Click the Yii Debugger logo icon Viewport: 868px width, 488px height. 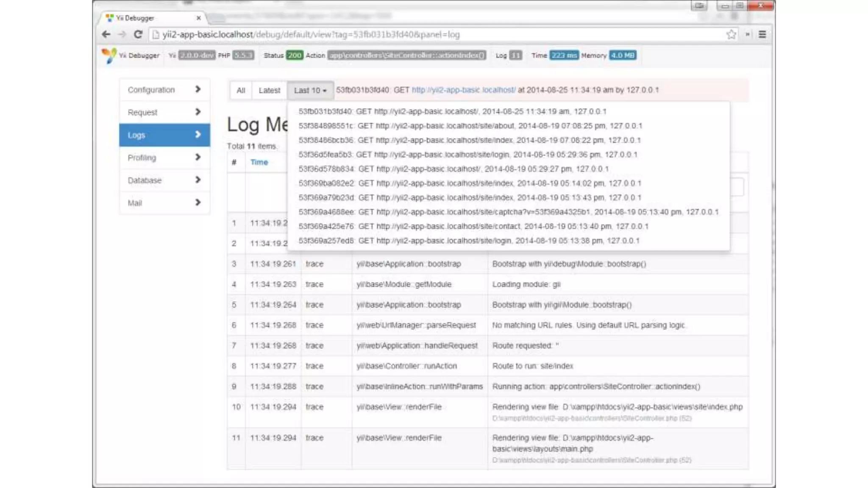pyautogui.click(x=109, y=55)
